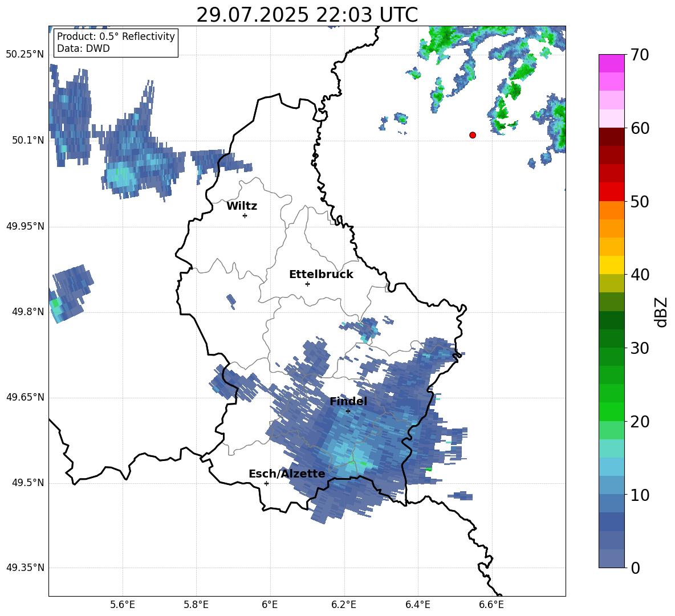The height and width of the screenshot is (616, 675).
Task: Click the 6°E longitude label
Action: [x=270, y=605]
